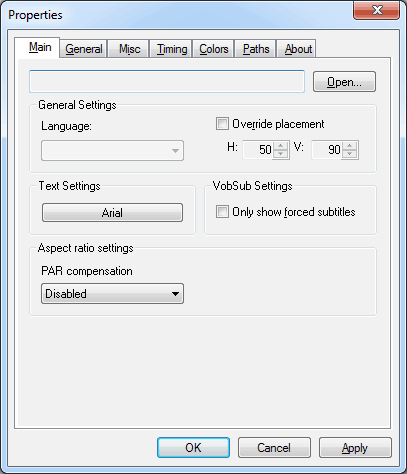Click the Open... file button
The image size is (407, 474).
[x=344, y=82]
